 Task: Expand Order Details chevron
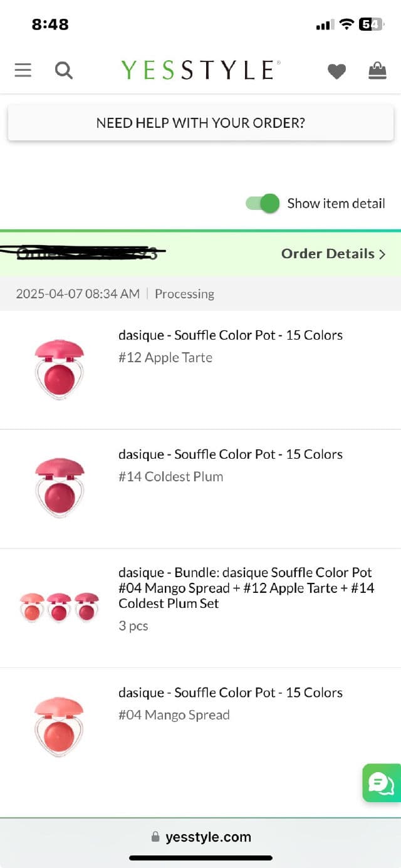(381, 254)
